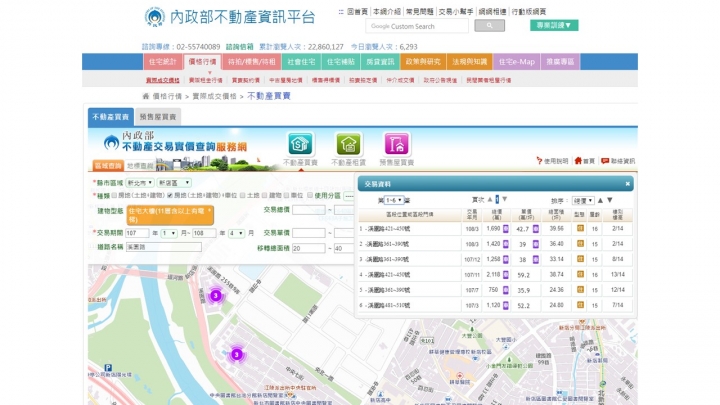720x405 pixels.
Task: Select the 區域查詢 tab
Action: 108,165
